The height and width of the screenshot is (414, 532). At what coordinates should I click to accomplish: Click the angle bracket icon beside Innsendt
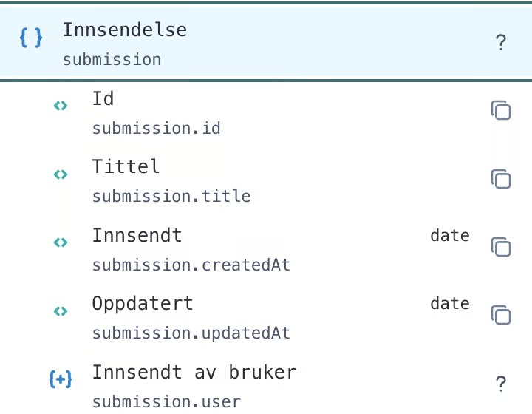(61, 242)
